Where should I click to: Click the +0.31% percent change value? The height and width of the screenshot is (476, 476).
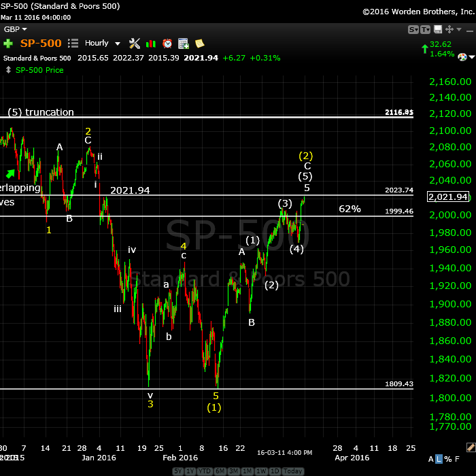(265, 58)
